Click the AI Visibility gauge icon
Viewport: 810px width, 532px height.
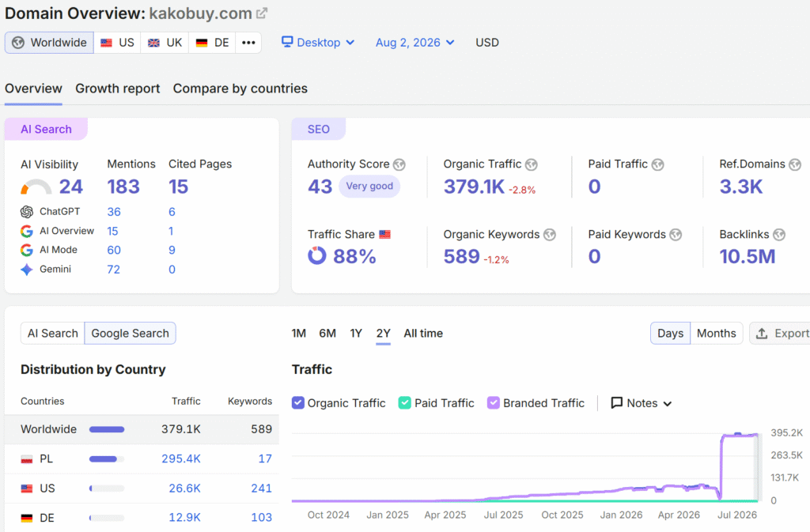point(36,187)
